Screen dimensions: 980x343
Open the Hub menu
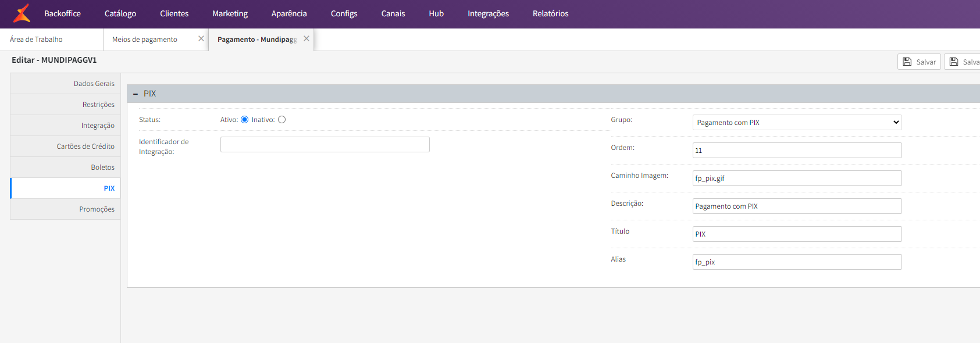pos(436,13)
